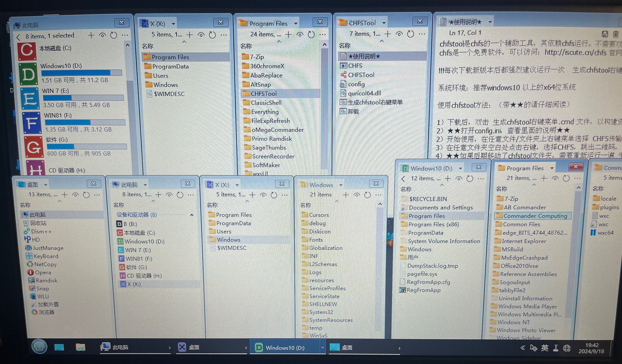Click refresh icon in top 此电脑 window
The width and height of the screenshot is (622, 364).
pos(114,35)
